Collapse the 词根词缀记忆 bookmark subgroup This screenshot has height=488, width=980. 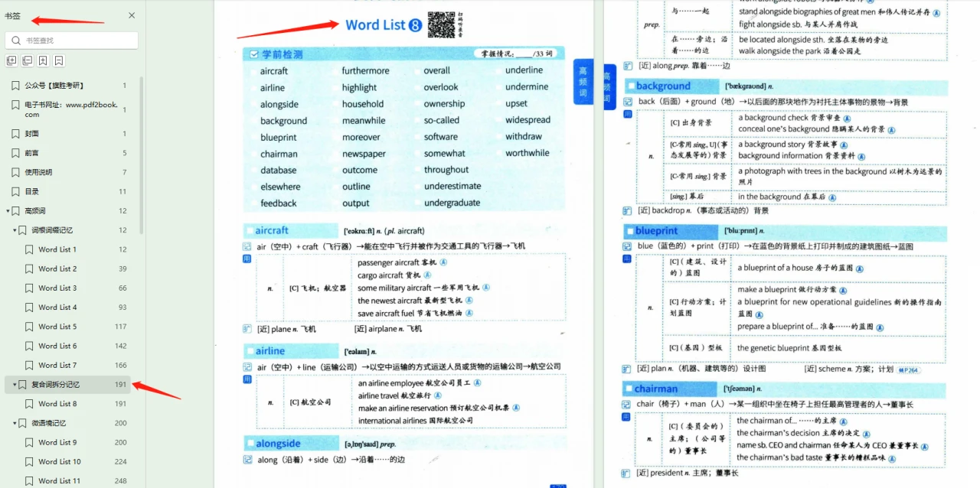[x=15, y=230]
